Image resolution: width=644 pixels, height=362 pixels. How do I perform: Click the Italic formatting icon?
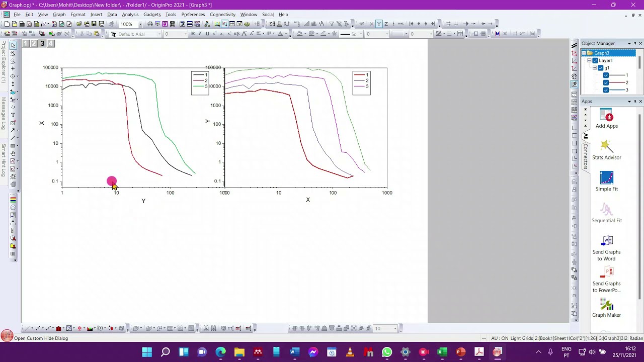tap(200, 34)
